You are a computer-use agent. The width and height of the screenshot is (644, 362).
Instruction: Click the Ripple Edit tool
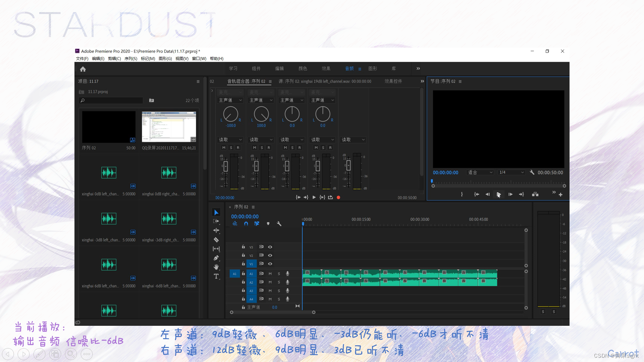coord(216,231)
